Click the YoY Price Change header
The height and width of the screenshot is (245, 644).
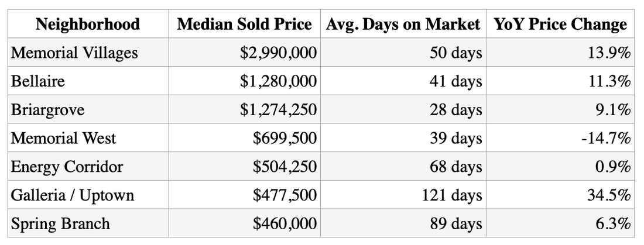560,24
